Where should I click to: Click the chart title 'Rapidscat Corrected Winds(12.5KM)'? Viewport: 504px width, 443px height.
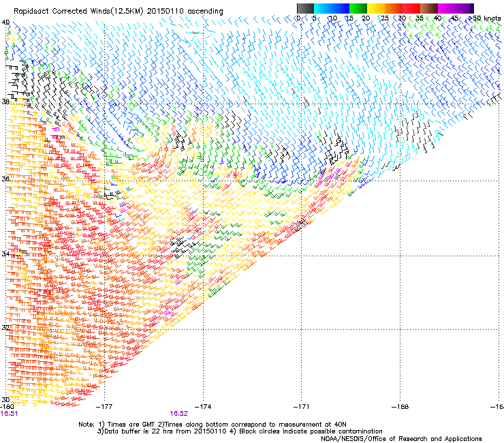78,12
